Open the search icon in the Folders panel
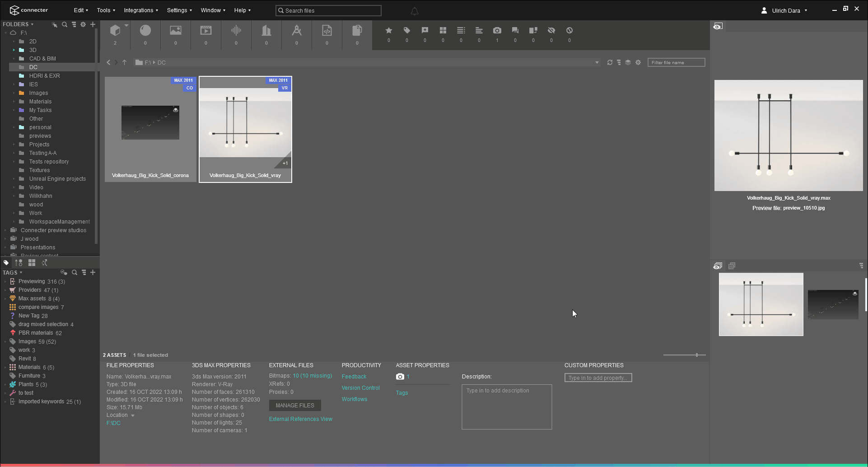This screenshot has height=467, width=868. click(65, 24)
